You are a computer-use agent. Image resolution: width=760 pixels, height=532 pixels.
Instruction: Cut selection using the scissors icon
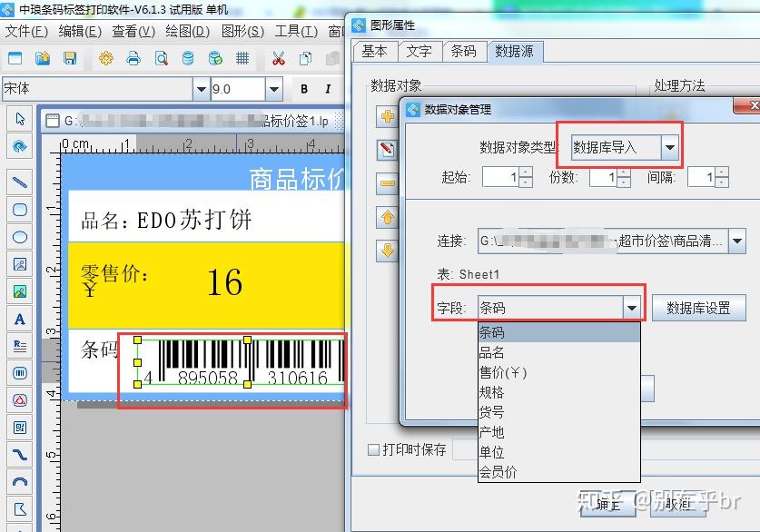(278, 60)
